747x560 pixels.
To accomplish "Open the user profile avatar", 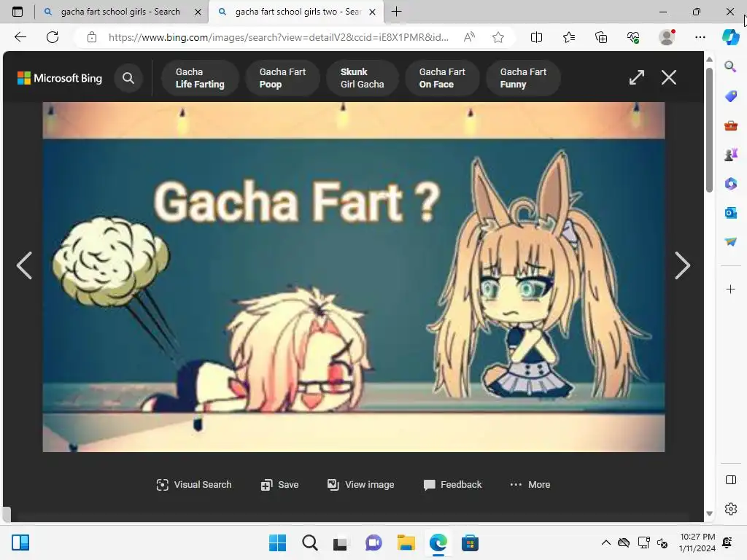I will [x=667, y=37].
